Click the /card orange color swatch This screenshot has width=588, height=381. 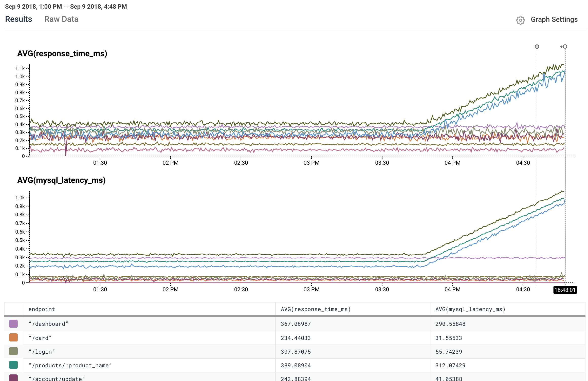click(x=13, y=338)
